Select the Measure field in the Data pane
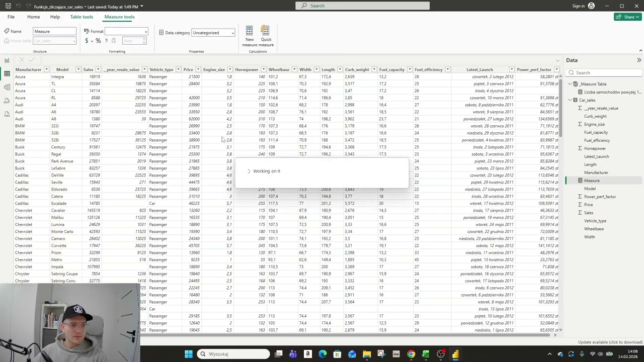Image resolution: width=644 pixels, height=362 pixels. click(x=591, y=180)
